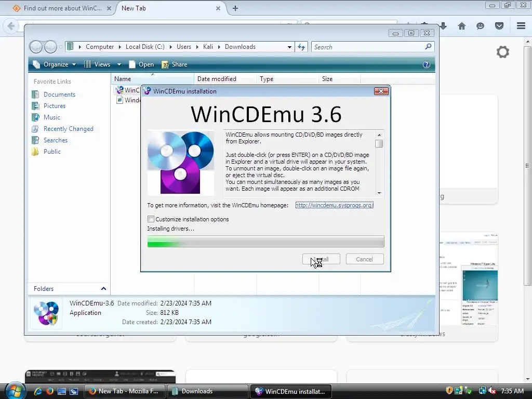The image size is (532, 399).
Task: Sort files by Name column
Action: (153, 79)
